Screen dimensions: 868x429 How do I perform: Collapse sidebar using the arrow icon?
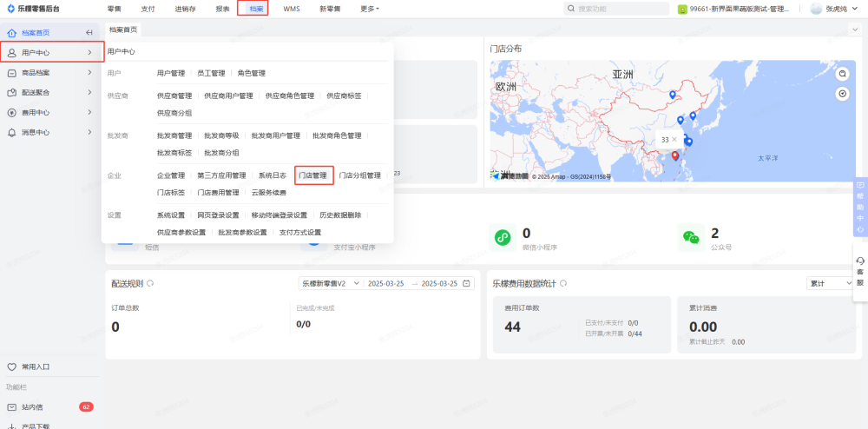click(89, 33)
